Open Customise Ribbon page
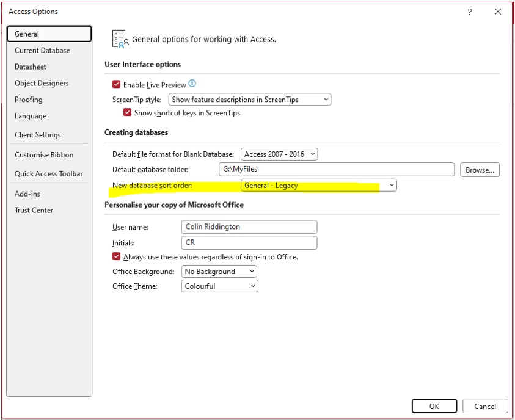515x420 pixels. (x=49, y=155)
